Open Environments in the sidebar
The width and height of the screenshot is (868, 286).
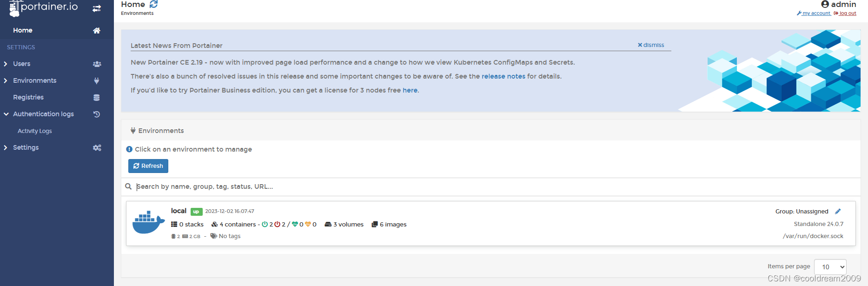(x=35, y=80)
